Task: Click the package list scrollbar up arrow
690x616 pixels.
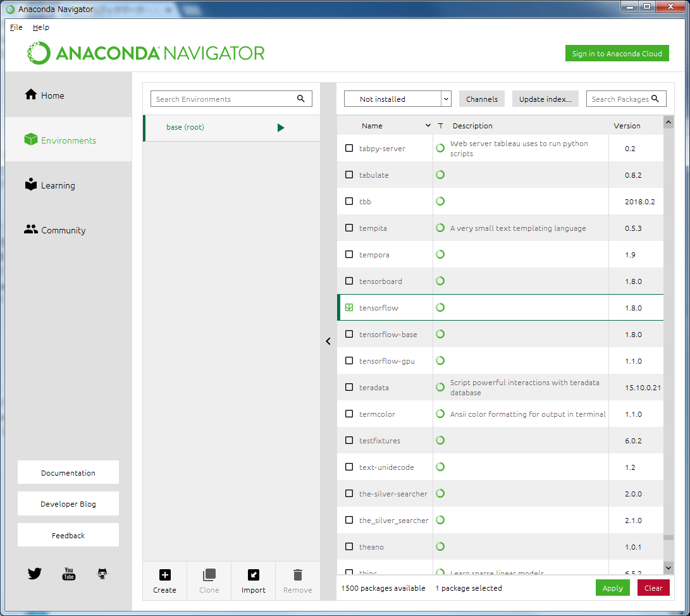Action: pyautogui.click(x=668, y=122)
